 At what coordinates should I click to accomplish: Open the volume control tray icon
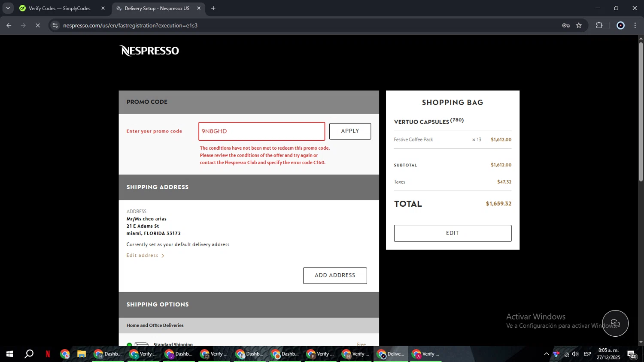tap(575, 354)
